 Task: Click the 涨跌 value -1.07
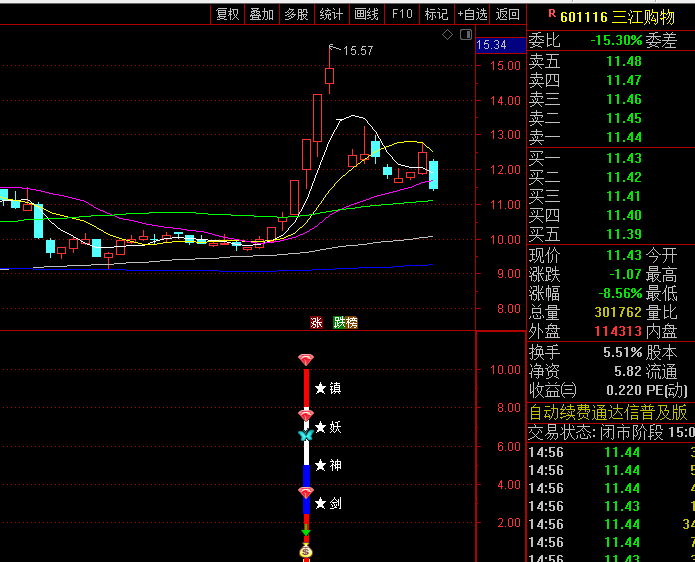625,274
